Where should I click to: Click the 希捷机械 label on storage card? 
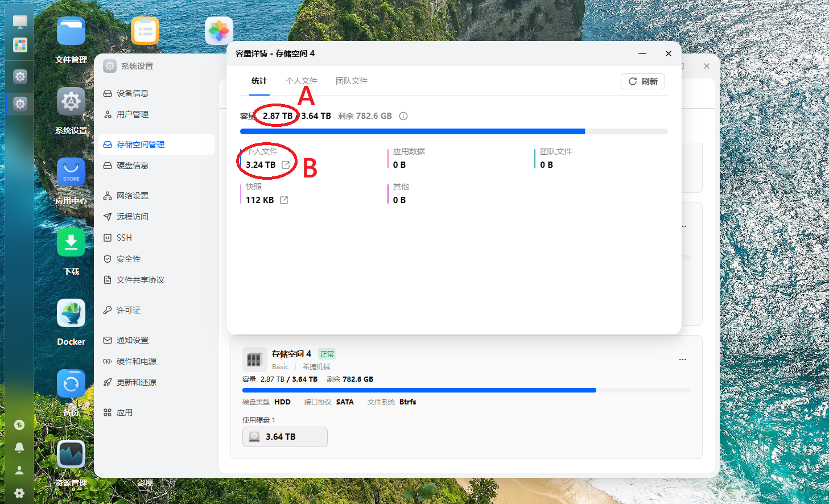point(316,367)
